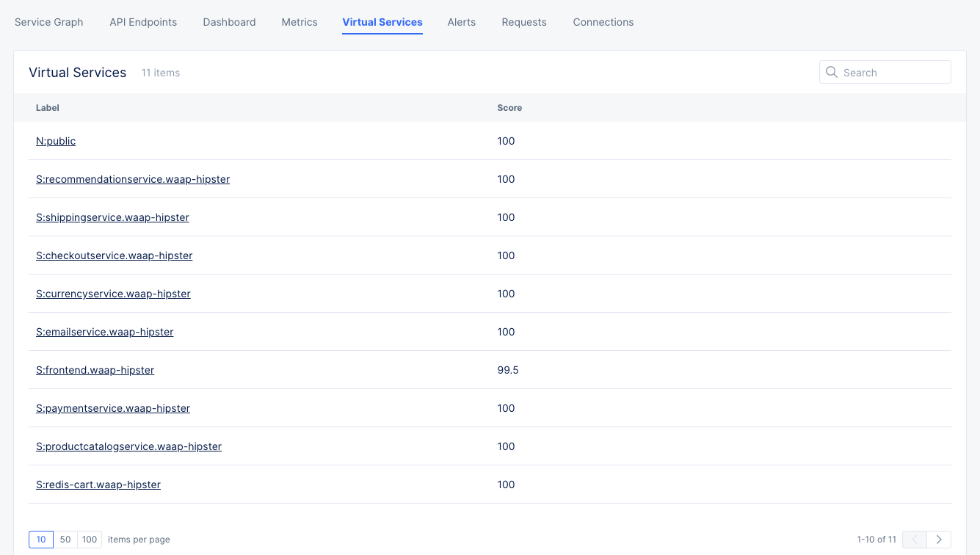
Task: Open the Metrics tab
Action: 299,22
